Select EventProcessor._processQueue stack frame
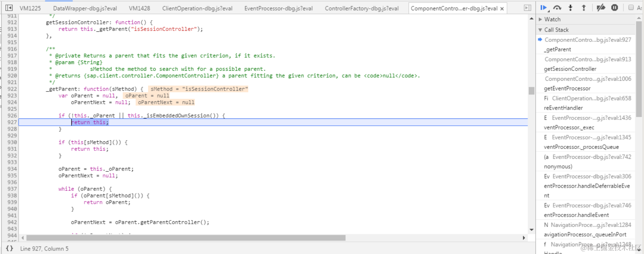This screenshot has height=254, width=644. pyautogui.click(x=586, y=142)
